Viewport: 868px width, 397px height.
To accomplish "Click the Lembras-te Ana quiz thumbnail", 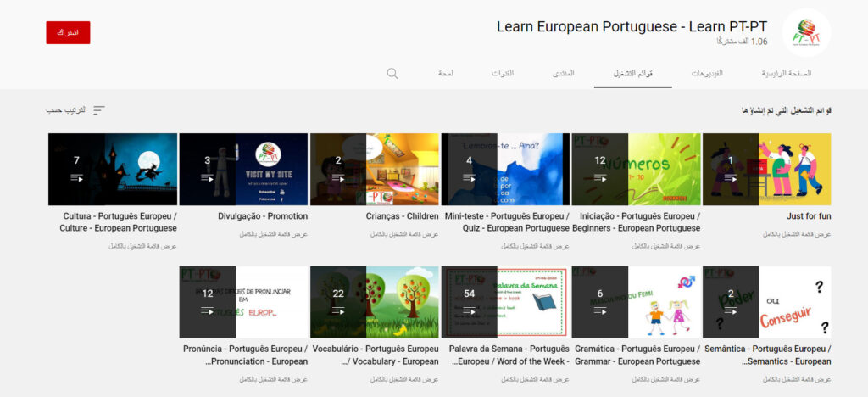I will (x=505, y=170).
